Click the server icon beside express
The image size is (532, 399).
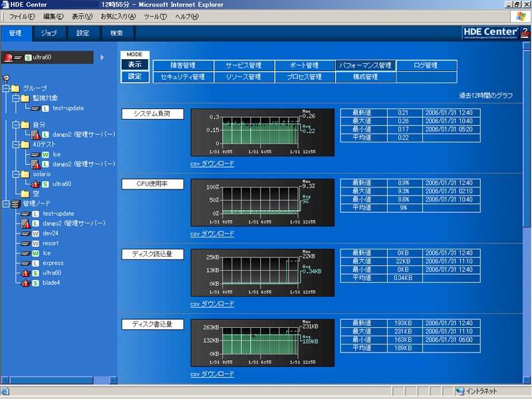(25, 263)
